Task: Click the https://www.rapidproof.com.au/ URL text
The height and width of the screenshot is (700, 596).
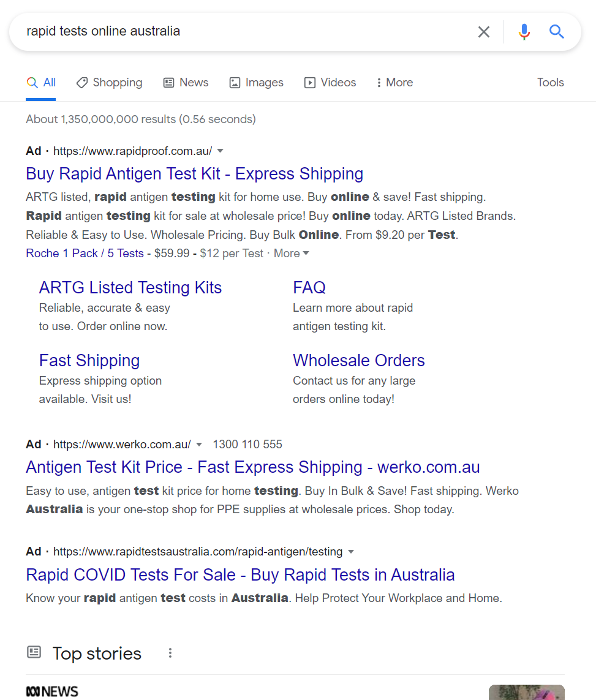Action: coord(132,151)
